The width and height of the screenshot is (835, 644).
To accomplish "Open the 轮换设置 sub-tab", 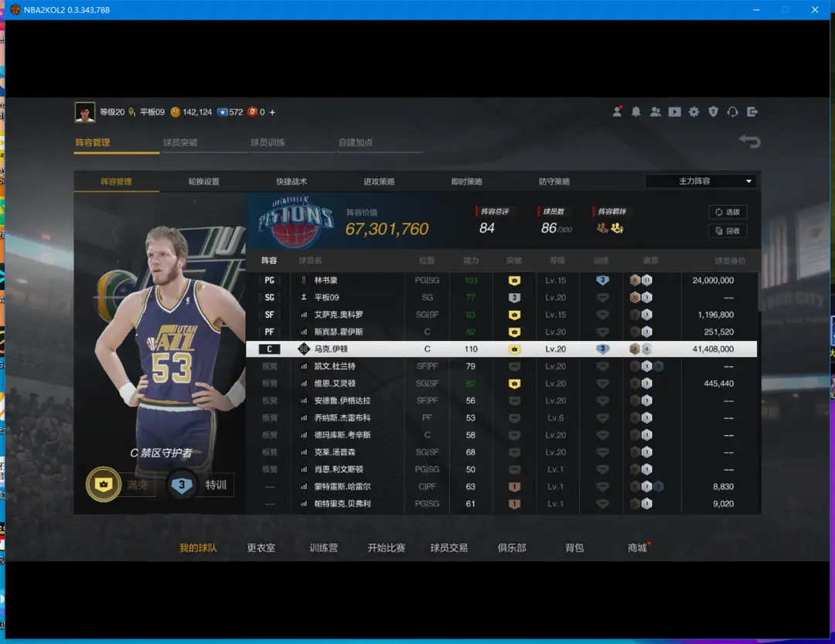I will pos(203,181).
